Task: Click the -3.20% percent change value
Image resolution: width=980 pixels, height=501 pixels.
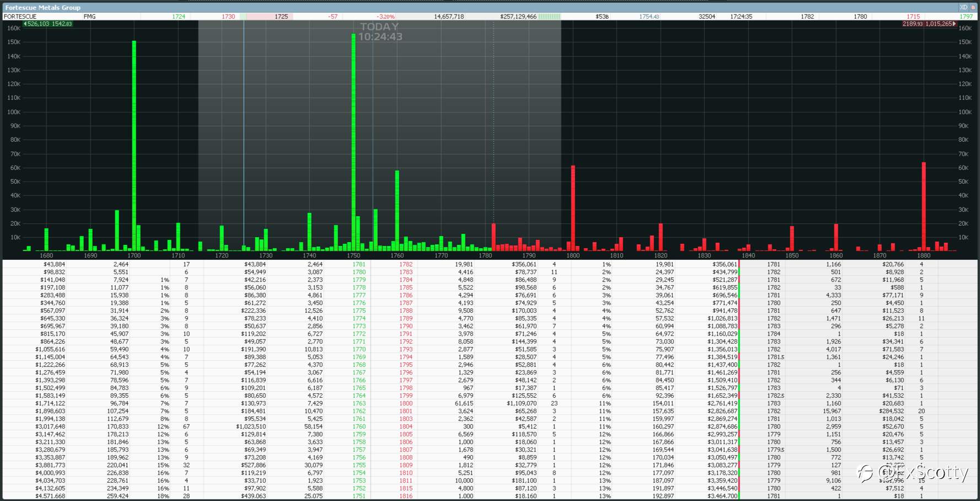Action: pyautogui.click(x=385, y=17)
